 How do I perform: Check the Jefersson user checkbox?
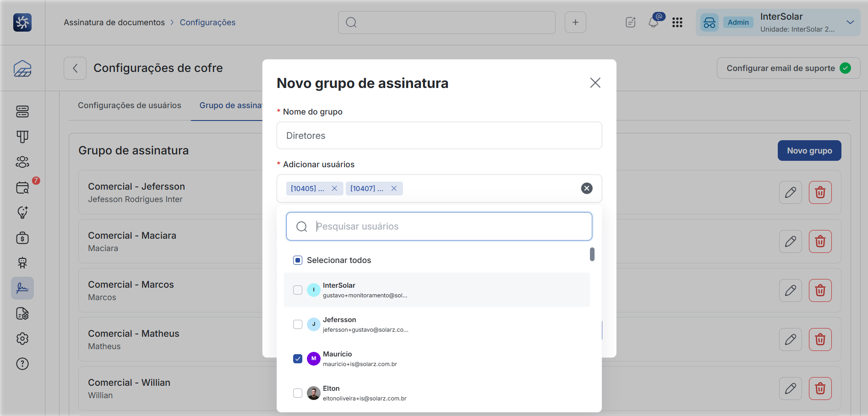(x=298, y=324)
